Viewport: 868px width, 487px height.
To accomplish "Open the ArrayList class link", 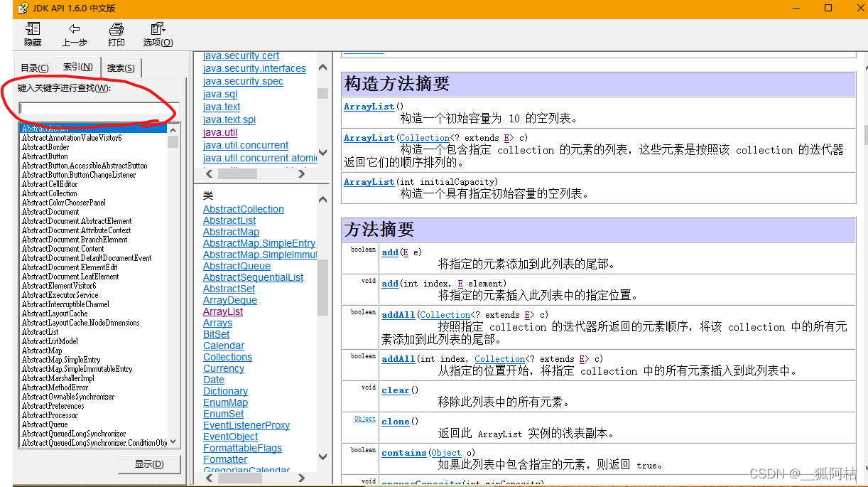I will pyautogui.click(x=222, y=311).
